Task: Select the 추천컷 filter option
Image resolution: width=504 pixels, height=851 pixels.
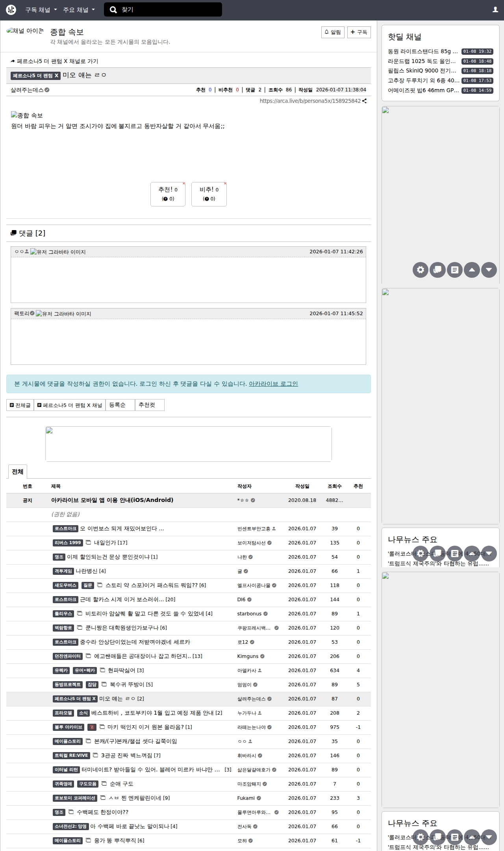Action: [x=149, y=405]
